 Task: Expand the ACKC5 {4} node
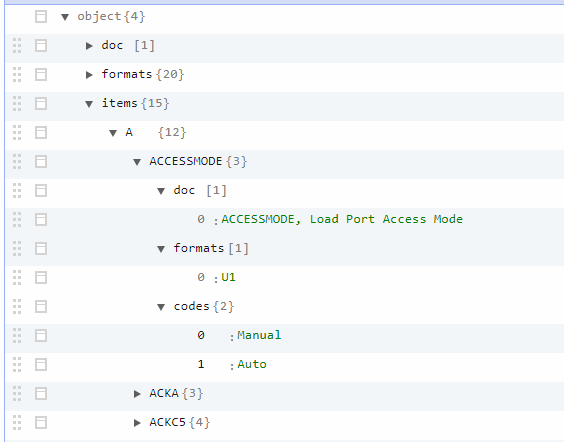pos(137,423)
